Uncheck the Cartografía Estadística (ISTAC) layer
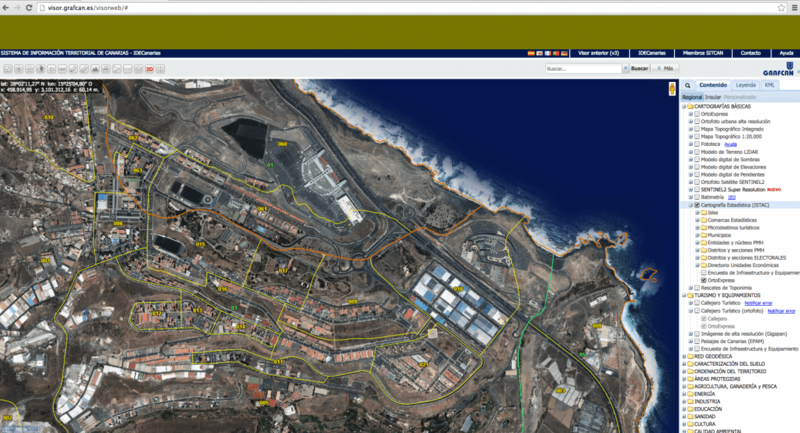800x433 pixels. click(x=697, y=205)
